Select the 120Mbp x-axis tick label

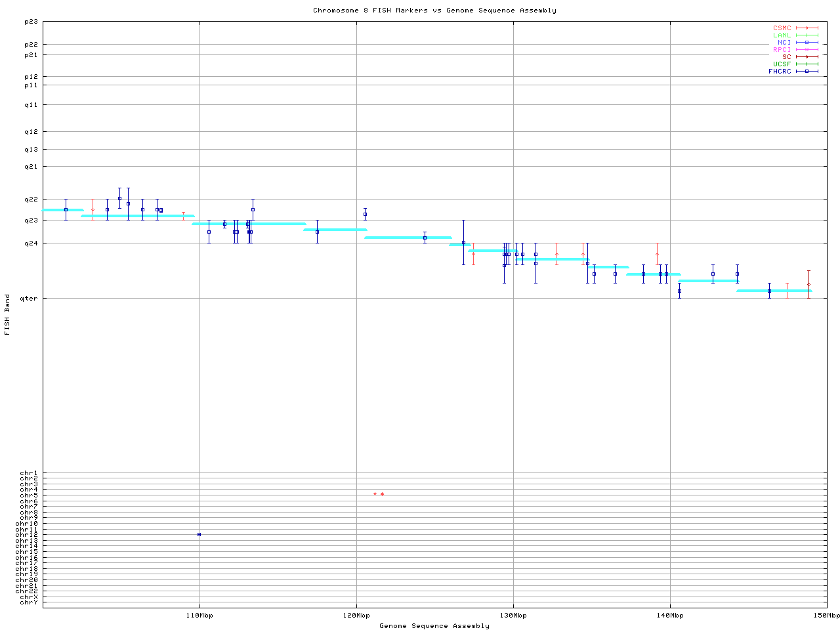pos(356,616)
